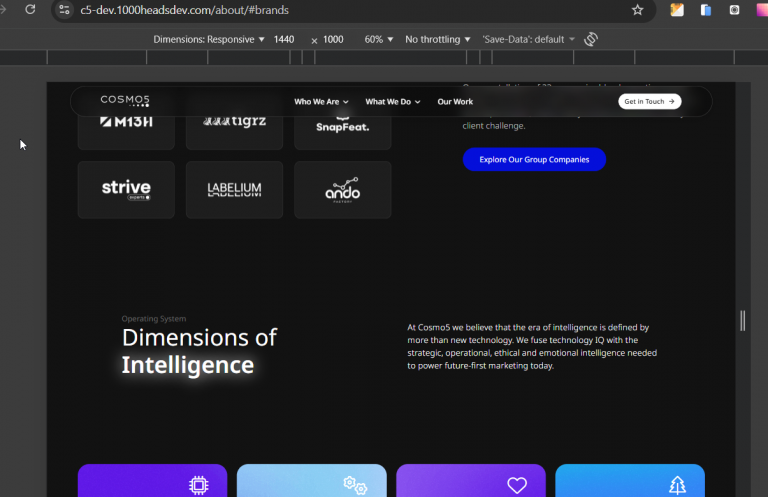Grab the viewport resize handle on right edge

click(743, 321)
